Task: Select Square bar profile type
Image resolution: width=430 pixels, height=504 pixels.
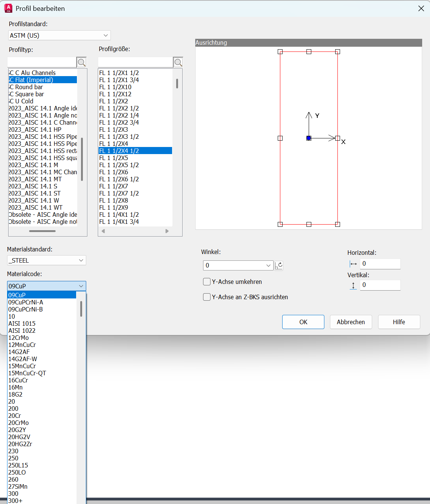Action: [x=43, y=94]
